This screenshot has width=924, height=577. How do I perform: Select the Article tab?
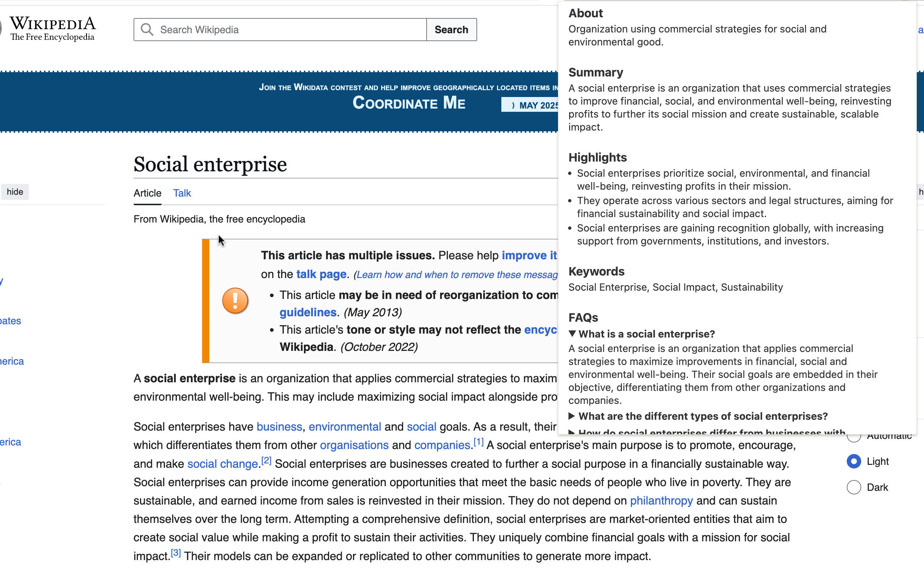[147, 193]
